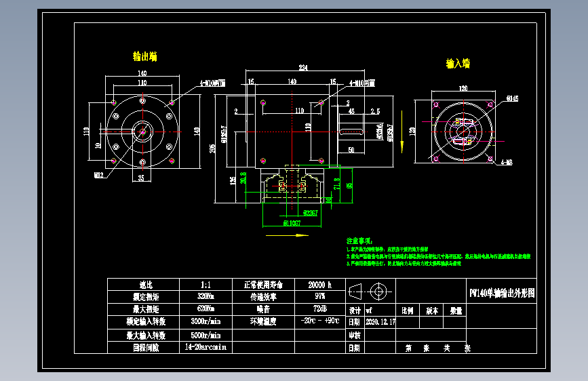This screenshot has width=588, height=381.
Task: Select the 20000 h lifetime value
Action: 320,285
